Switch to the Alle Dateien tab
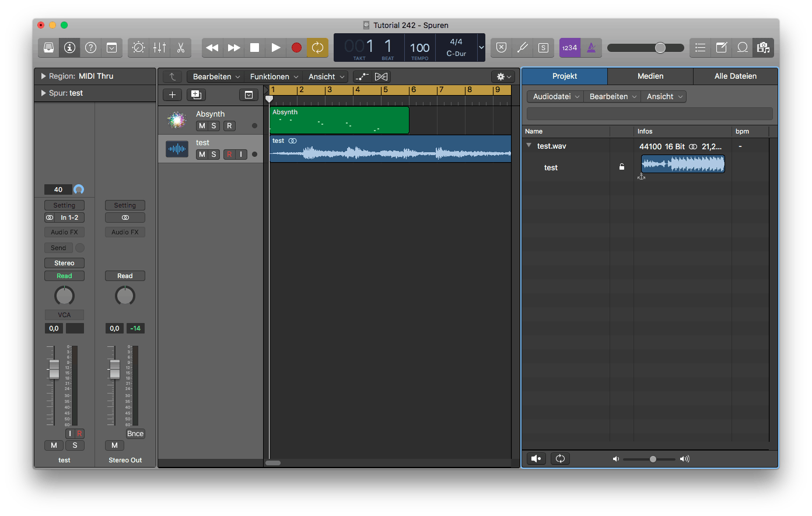Screen dimensions: 812x516 pyautogui.click(x=735, y=76)
